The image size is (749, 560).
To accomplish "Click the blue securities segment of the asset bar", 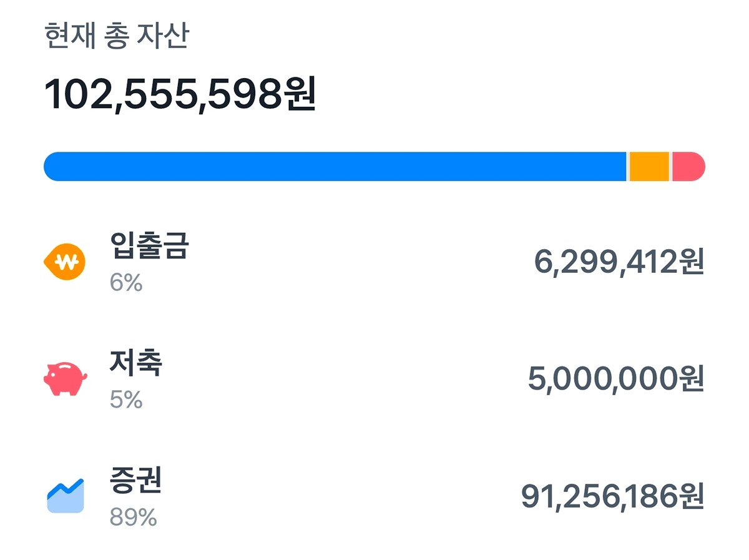I will click(x=335, y=167).
